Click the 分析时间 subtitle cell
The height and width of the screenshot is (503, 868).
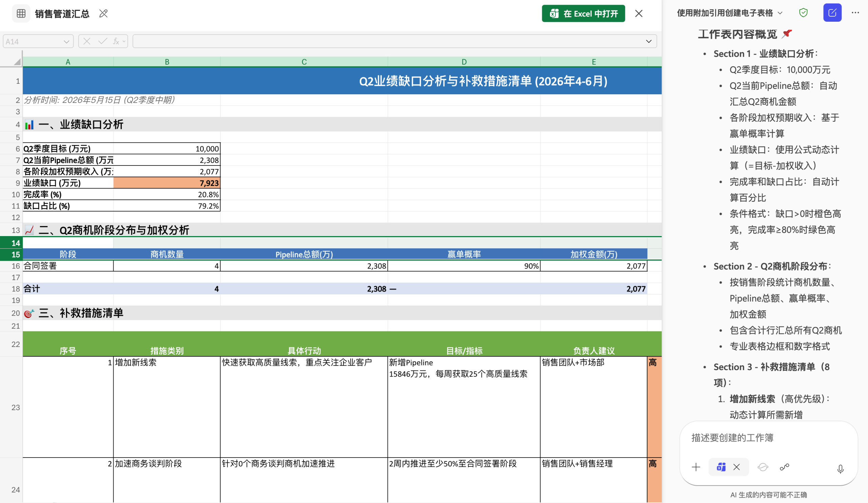[x=68, y=100]
